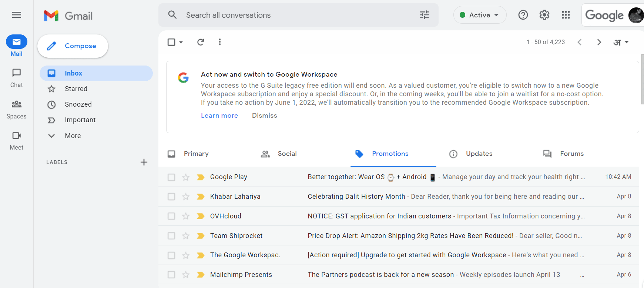Open the settings gear icon
The width and height of the screenshot is (644, 288).
pyautogui.click(x=544, y=15)
